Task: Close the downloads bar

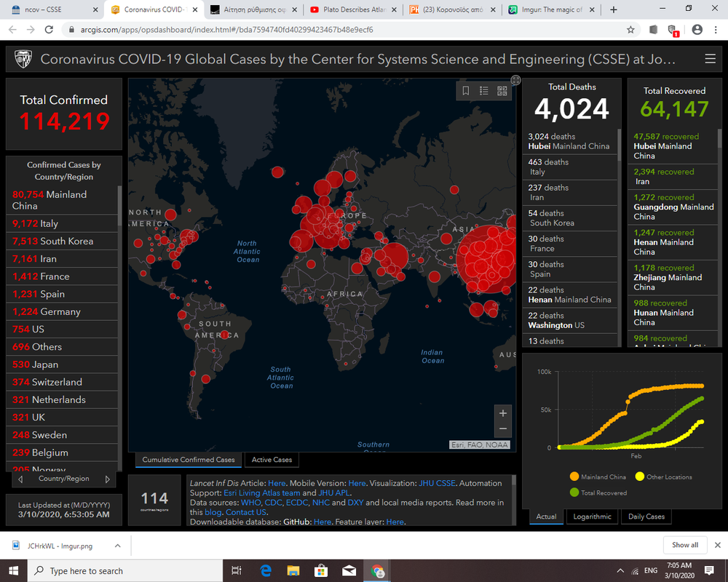Action: 717,545
